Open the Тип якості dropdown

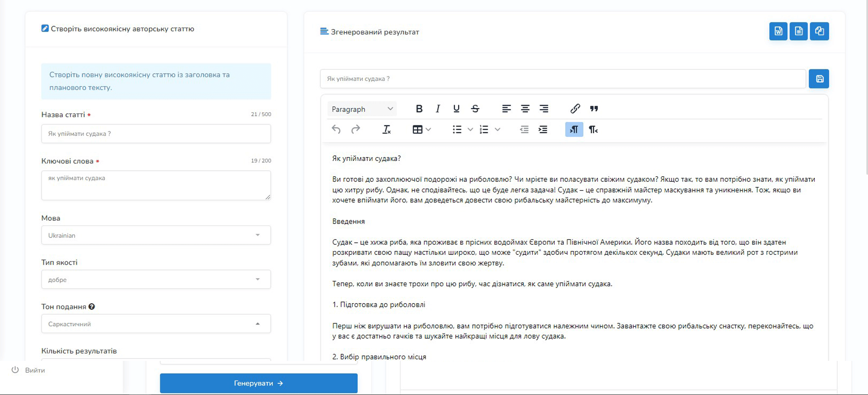(x=156, y=280)
